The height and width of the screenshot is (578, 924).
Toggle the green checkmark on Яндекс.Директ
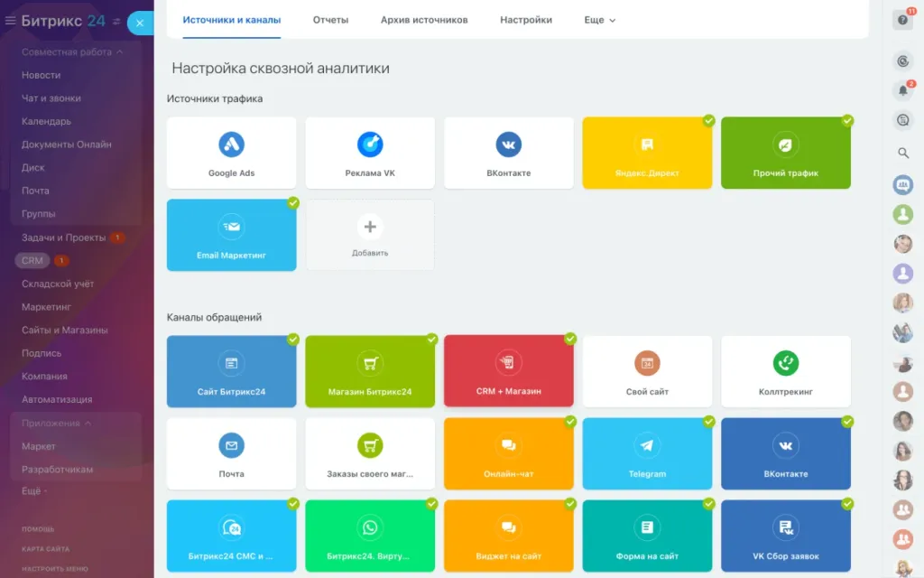[709, 120]
